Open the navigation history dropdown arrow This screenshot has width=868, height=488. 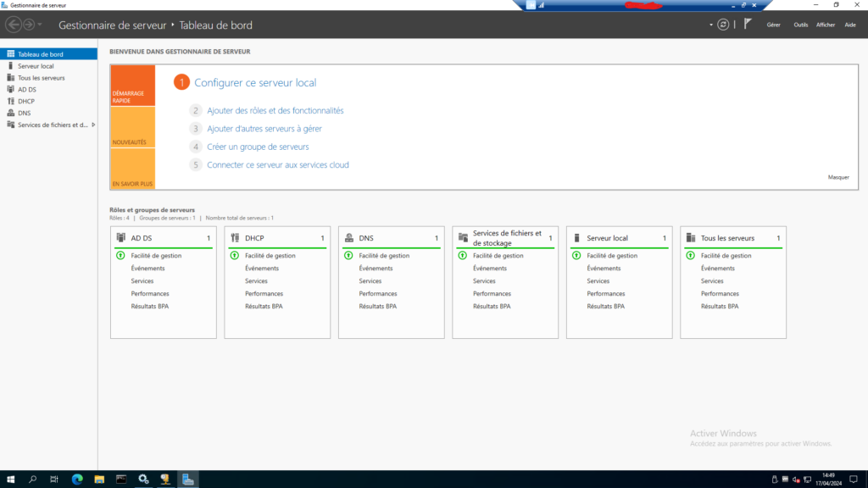pos(39,25)
